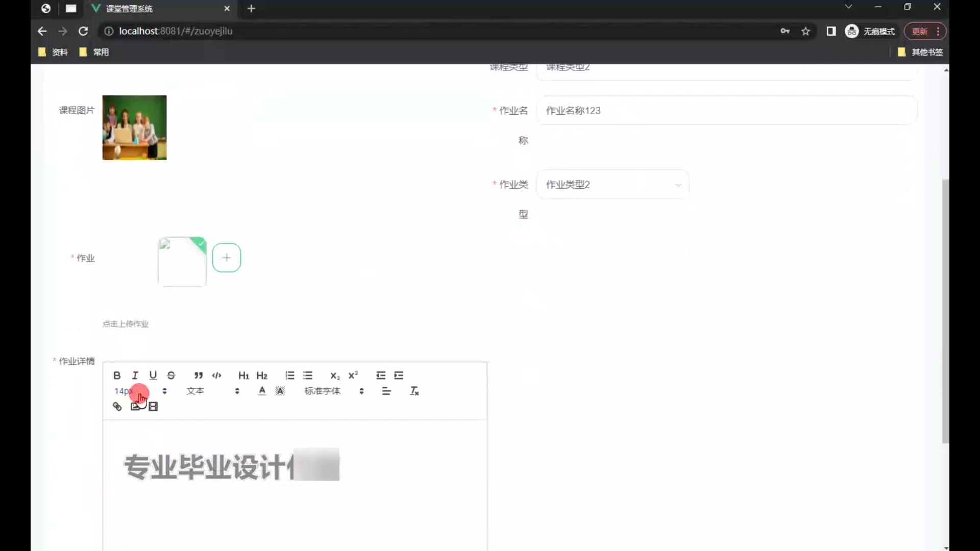Close the 课堂管理系统 tab
The image size is (980, 551).
click(x=227, y=9)
